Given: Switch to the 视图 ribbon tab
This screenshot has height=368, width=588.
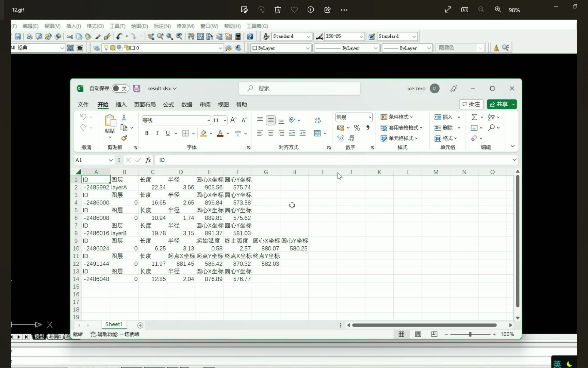Looking at the screenshot, I should 223,105.
